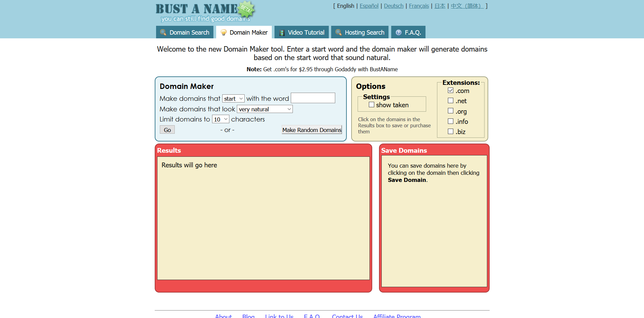Click the magnifier icon on Domain Search tab
The width and height of the screenshot is (644, 318).
coord(163,33)
